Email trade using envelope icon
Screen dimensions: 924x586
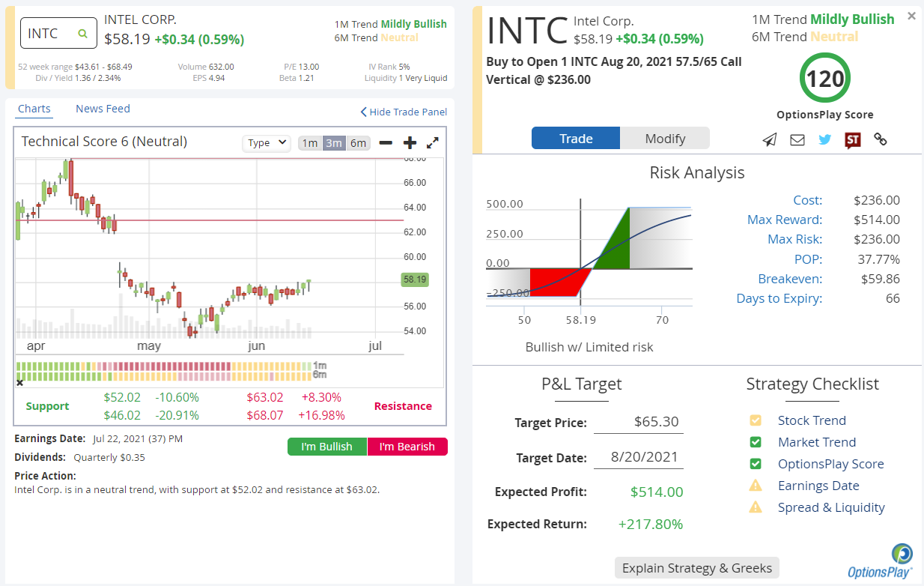click(x=797, y=139)
